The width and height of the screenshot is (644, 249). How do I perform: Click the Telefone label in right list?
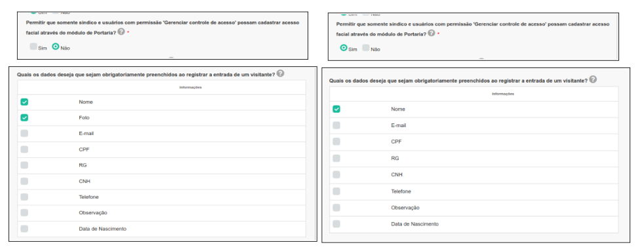(401, 191)
